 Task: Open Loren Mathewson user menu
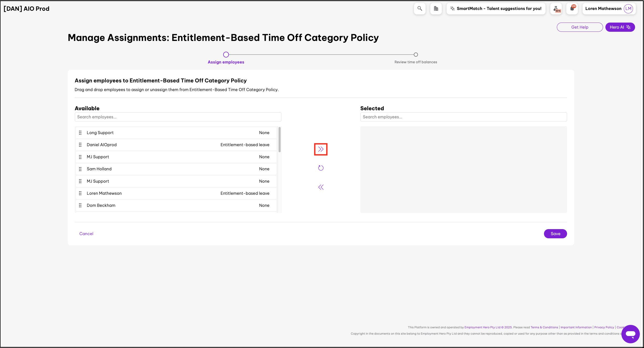pyautogui.click(x=603, y=9)
